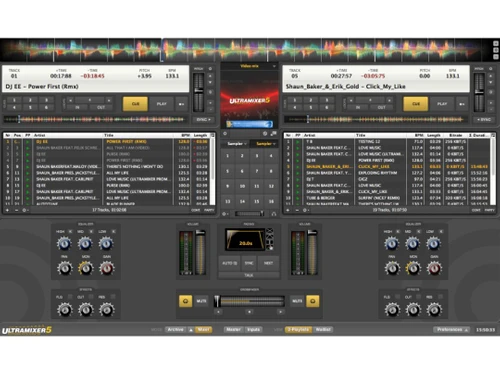Trigger hot cue 3 on right deck

327,100
